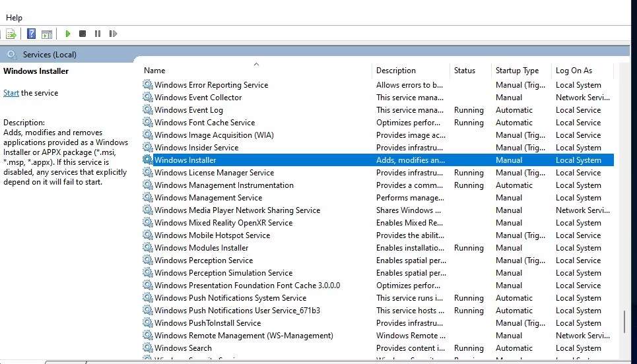Click gear icon for Windows Remote Management
637x364 pixels.
(147, 336)
